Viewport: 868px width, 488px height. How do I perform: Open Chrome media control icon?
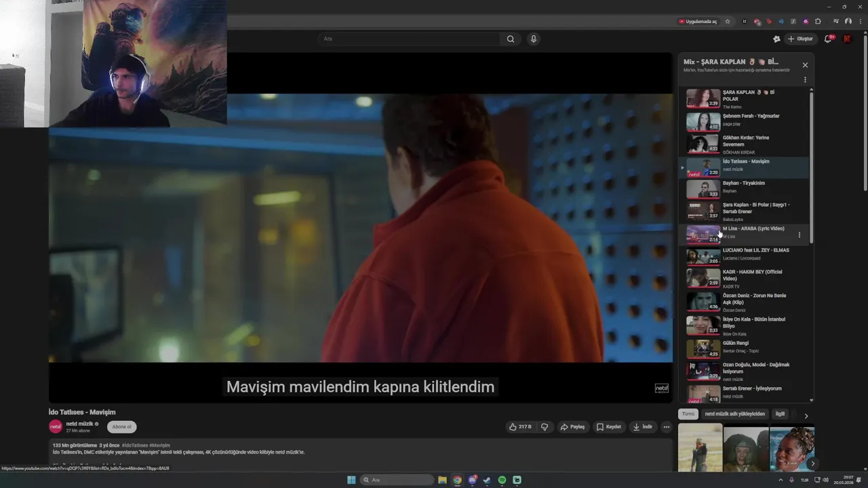coord(835,21)
